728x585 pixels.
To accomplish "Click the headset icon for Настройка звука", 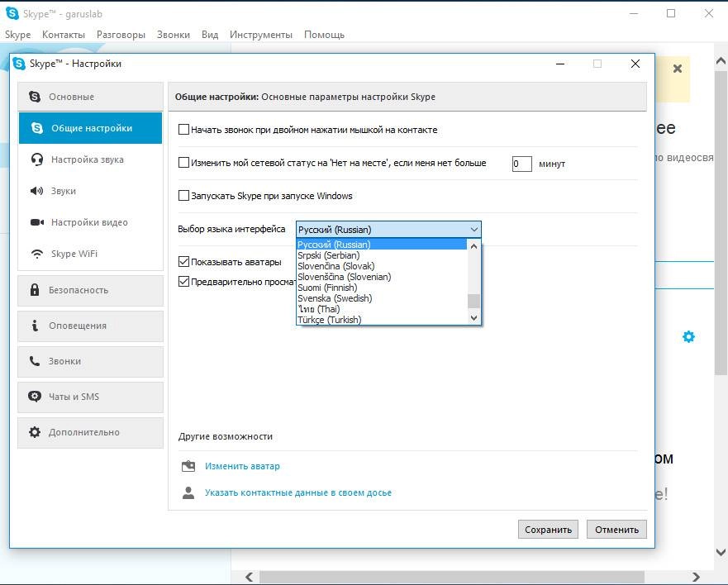I will [x=37, y=159].
